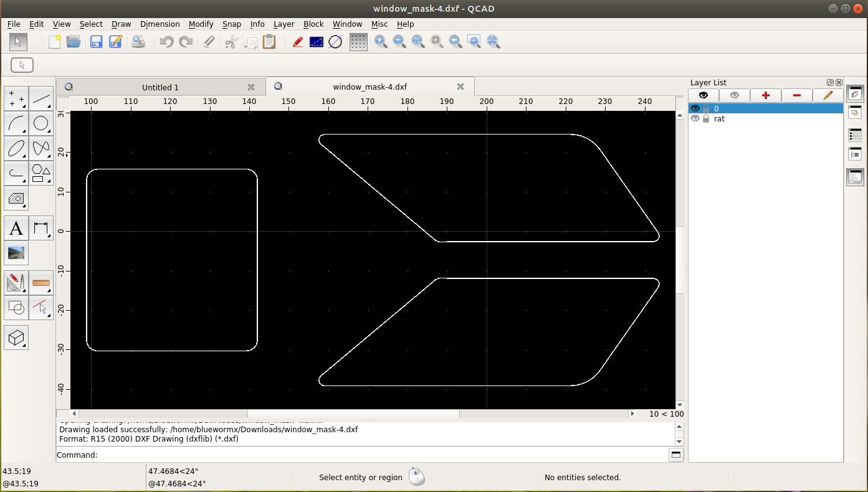868x492 pixels.
Task: Open the Draw menu
Action: pos(122,24)
